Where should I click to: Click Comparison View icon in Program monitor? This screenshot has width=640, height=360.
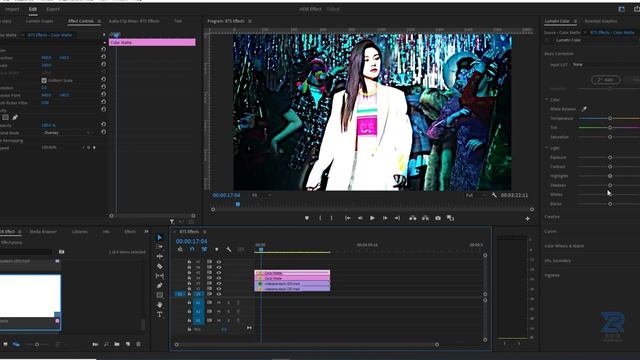click(x=450, y=218)
